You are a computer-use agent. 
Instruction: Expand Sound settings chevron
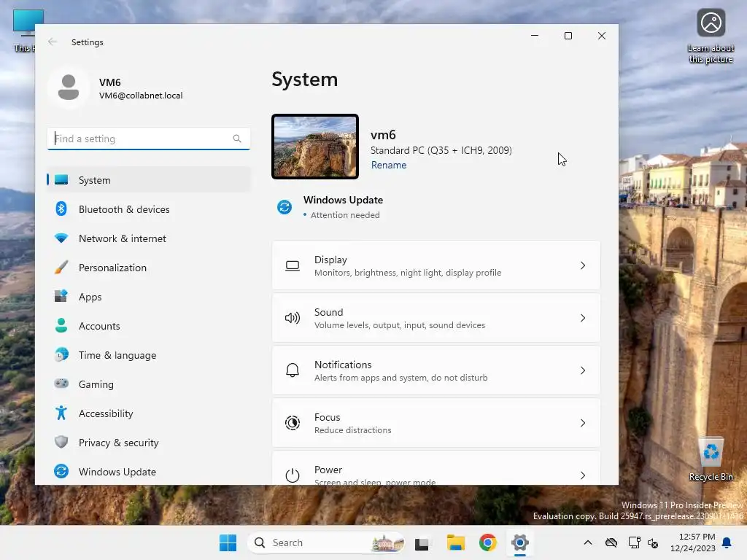click(583, 318)
